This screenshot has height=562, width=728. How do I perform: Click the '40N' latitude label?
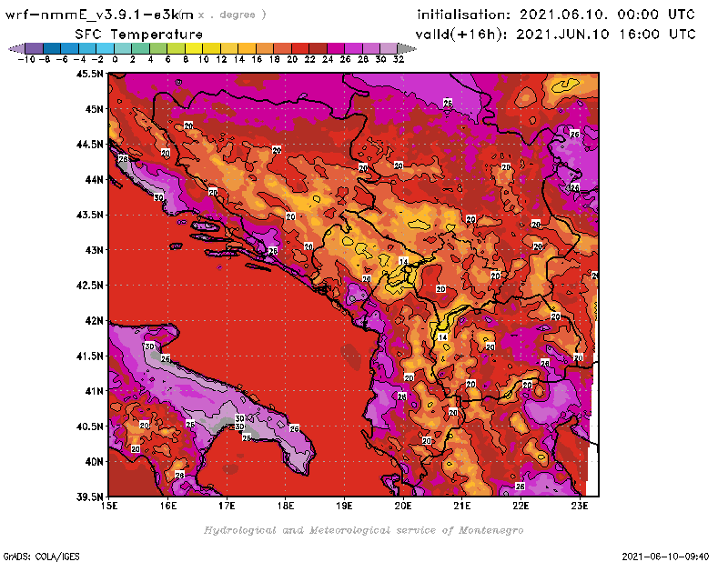[x=95, y=462]
